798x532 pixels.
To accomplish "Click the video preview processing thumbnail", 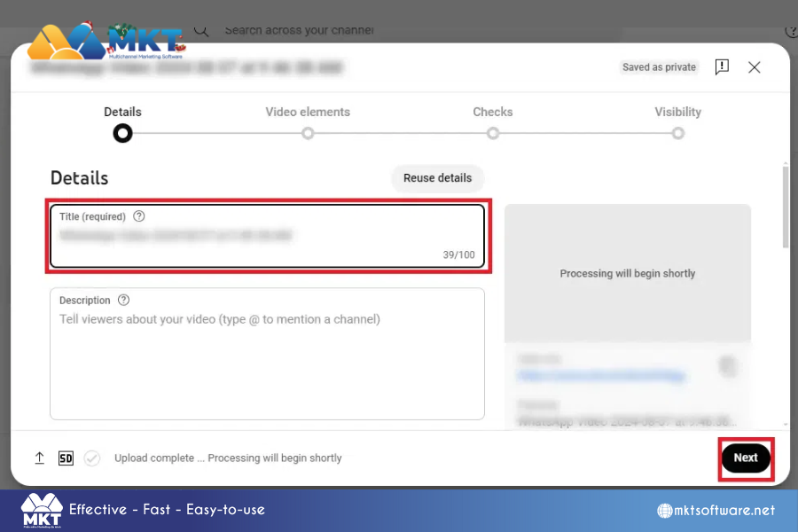I will tap(628, 273).
